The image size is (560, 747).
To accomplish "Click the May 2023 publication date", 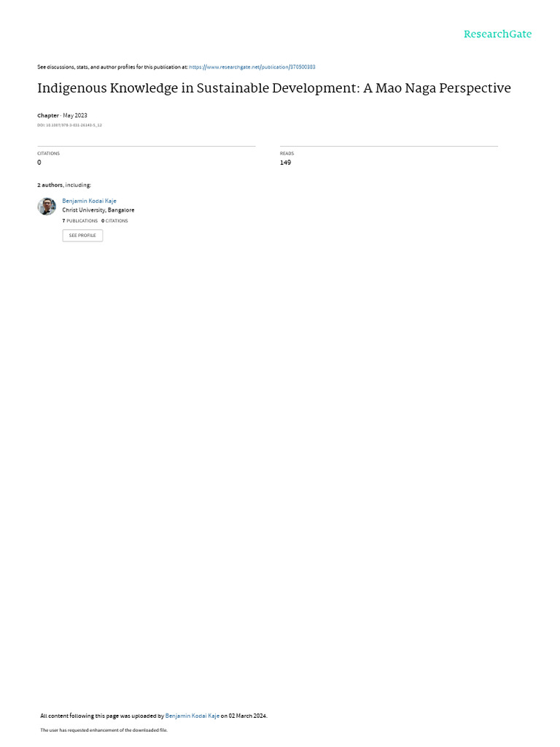I will (75, 116).
